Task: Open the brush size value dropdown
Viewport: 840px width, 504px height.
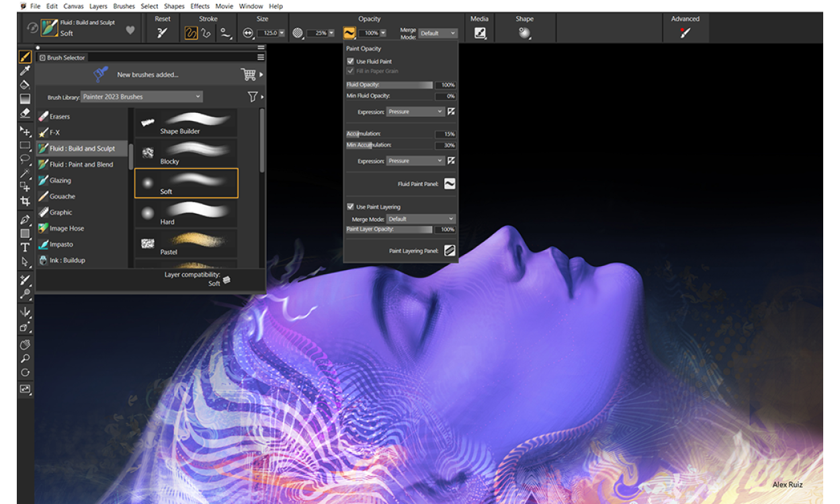Action: (x=282, y=32)
